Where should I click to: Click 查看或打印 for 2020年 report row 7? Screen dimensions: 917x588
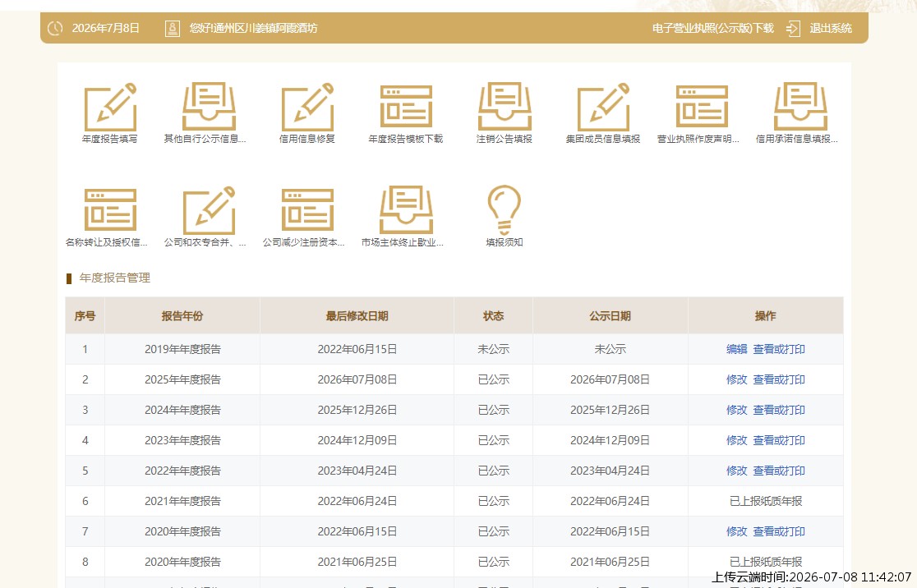tap(778, 531)
